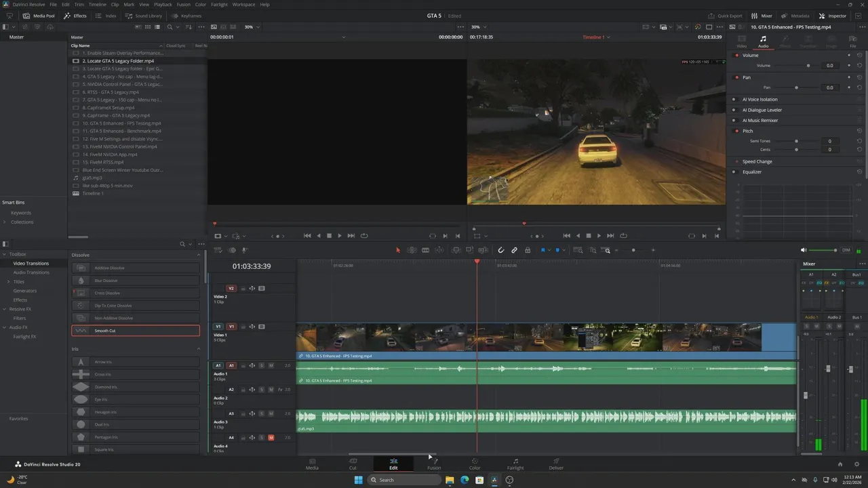
Task: Enable the Equalizer toggle
Action: (x=734, y=172)
